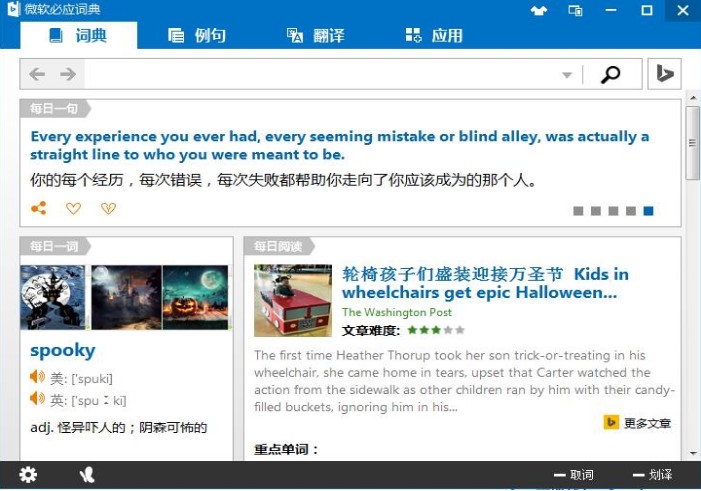Click the 每日一句 section label
The width and height of the screenshot is (701, 491).
[54, 109]
